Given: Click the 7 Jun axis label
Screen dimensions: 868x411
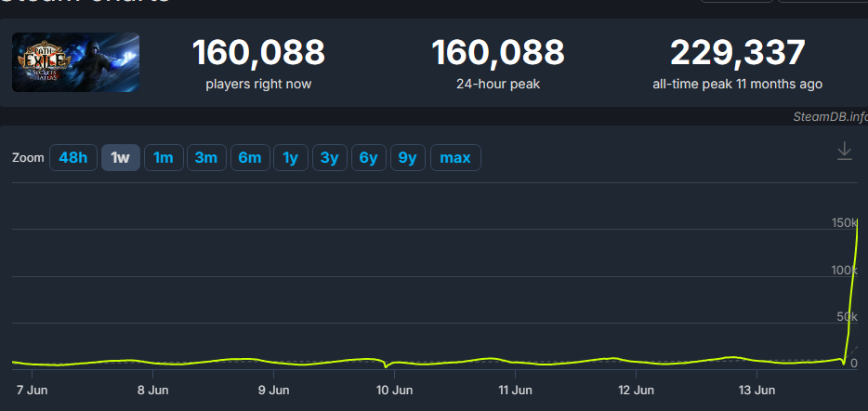Looking at the screenshot, I should point(33,390).
